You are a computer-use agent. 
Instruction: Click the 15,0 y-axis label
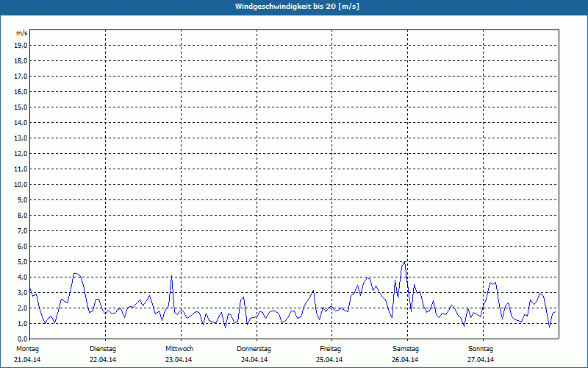tap(21, 107)
